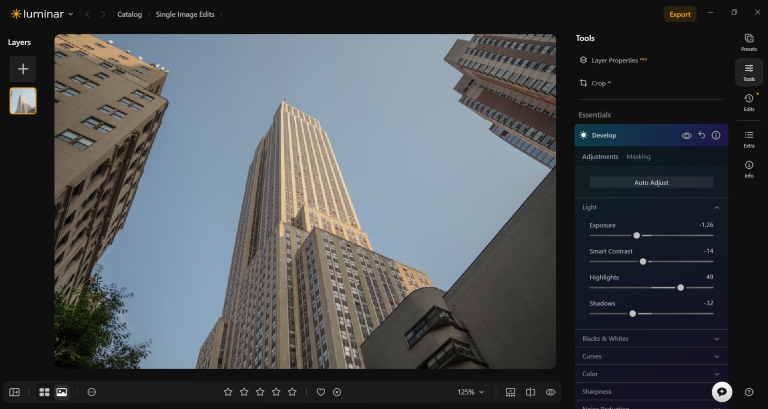
Task: Open the Luminar logo menu
Action: (x=42, y=14)
